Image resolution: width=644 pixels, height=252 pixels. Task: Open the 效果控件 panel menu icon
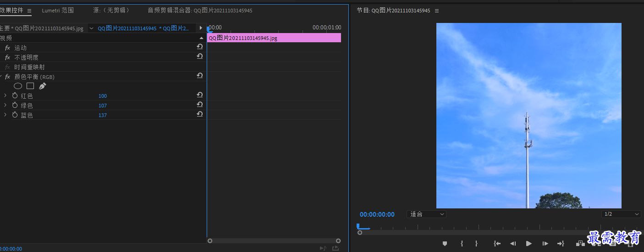click(x=29, y=11)
